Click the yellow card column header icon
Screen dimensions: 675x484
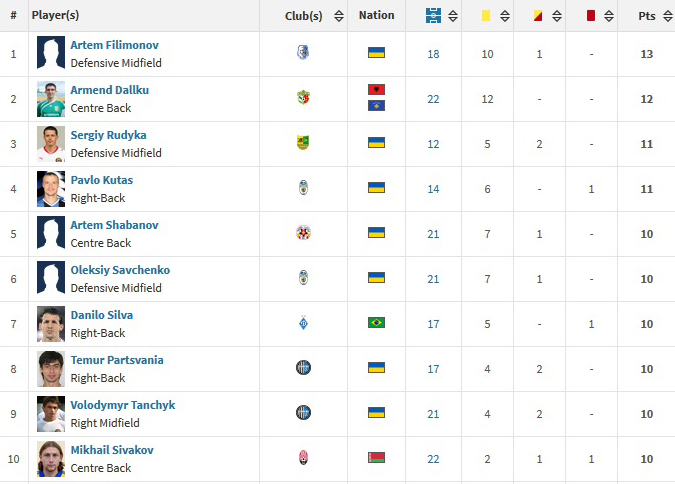485,16
